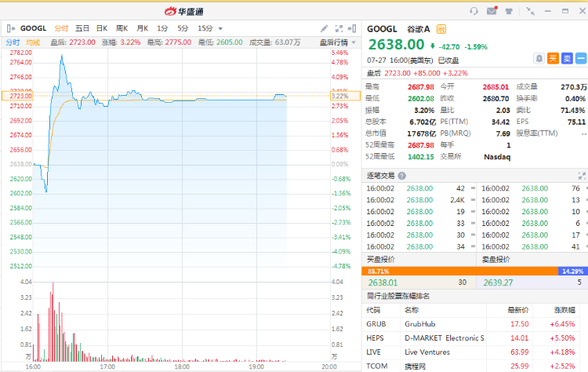588x372 pixels.
Task: Open the mail messages icon
Action: pyautogui.click(x=492, y=10)
